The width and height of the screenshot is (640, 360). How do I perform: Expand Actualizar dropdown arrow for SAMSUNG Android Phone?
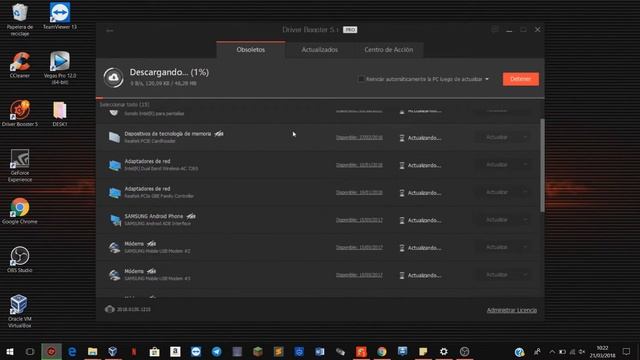pyautogui.click(x=525, y=220)
